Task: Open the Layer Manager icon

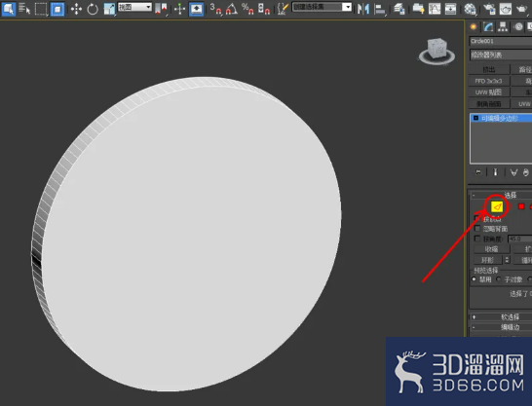Action: [x=399, y=9]
